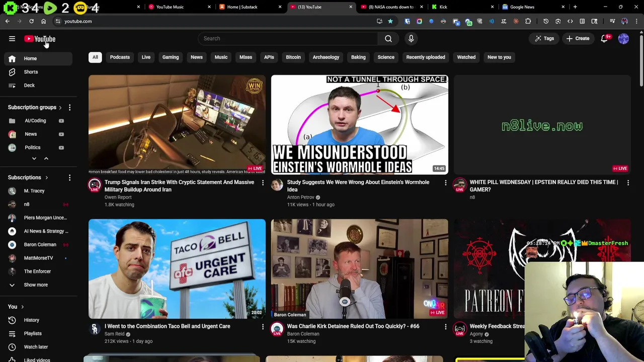
Task: Expand the Subscriptions section chevron
Action: click(x=47, y=177)
